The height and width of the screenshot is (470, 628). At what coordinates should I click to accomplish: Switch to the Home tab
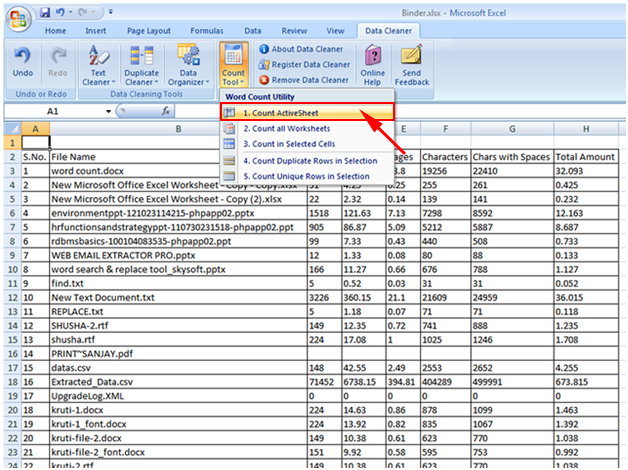coord(55,31)
